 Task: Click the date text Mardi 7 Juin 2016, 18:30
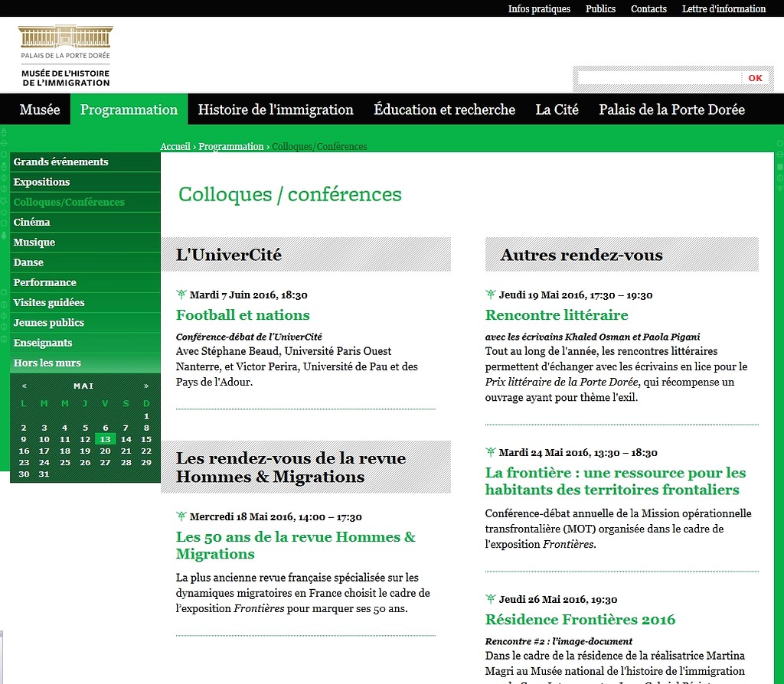248,295
